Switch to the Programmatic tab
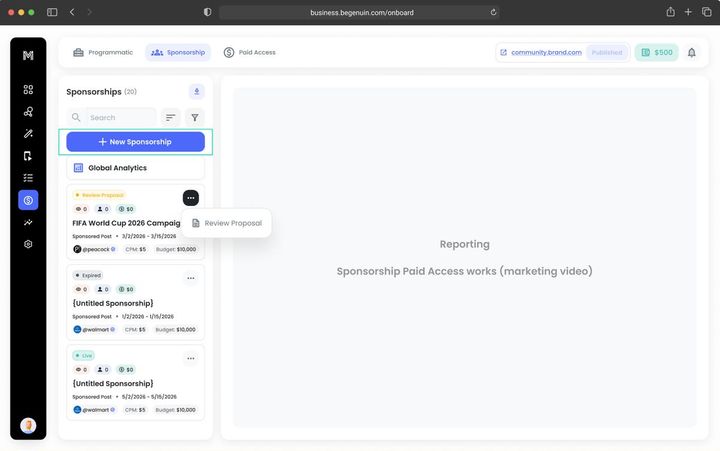Screen dimensions: 720x451 (x=103, y=52)
